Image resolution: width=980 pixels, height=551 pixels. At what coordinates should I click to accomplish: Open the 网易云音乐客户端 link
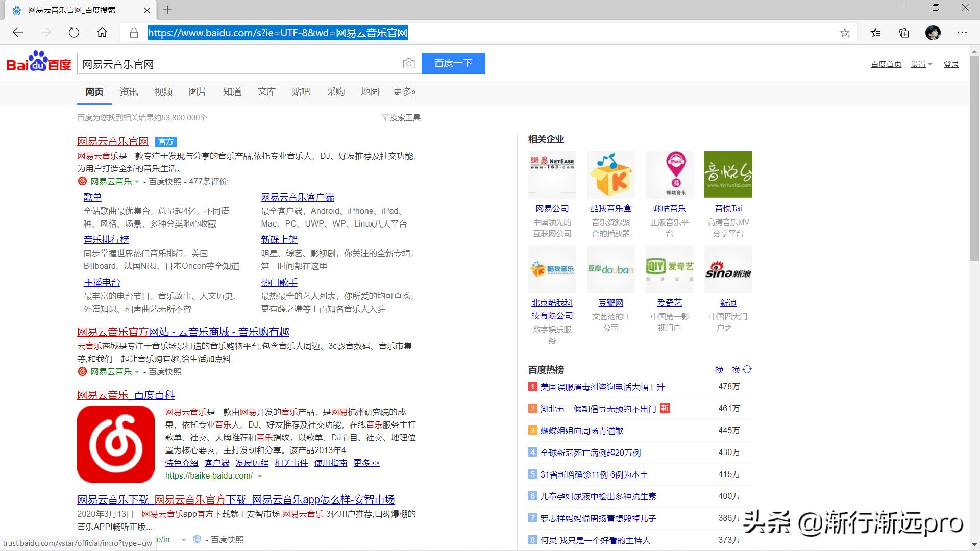tap(297, 197)
